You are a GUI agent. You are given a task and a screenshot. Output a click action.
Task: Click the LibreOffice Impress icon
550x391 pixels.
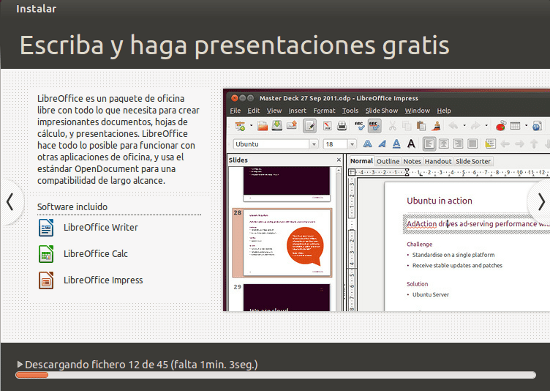pos(46,280)
